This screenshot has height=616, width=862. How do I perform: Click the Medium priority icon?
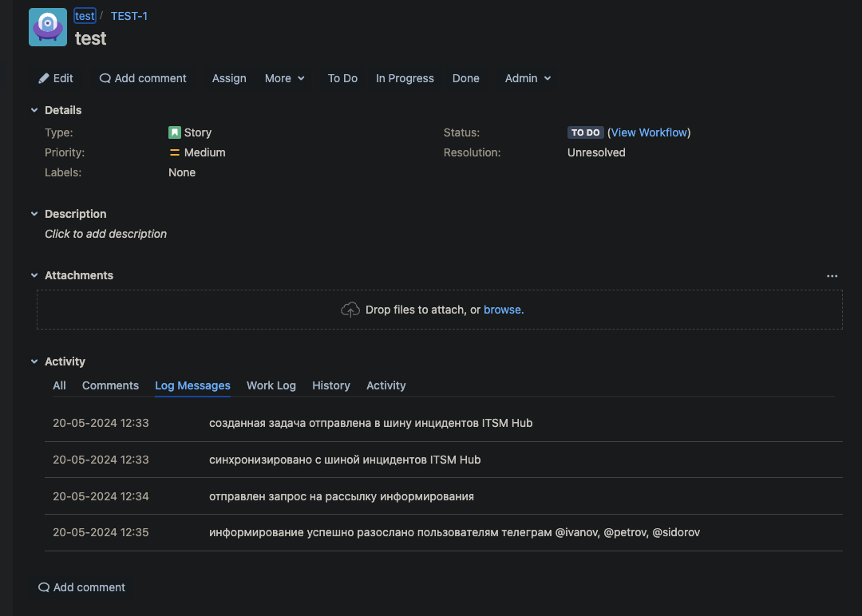point(175,152)
